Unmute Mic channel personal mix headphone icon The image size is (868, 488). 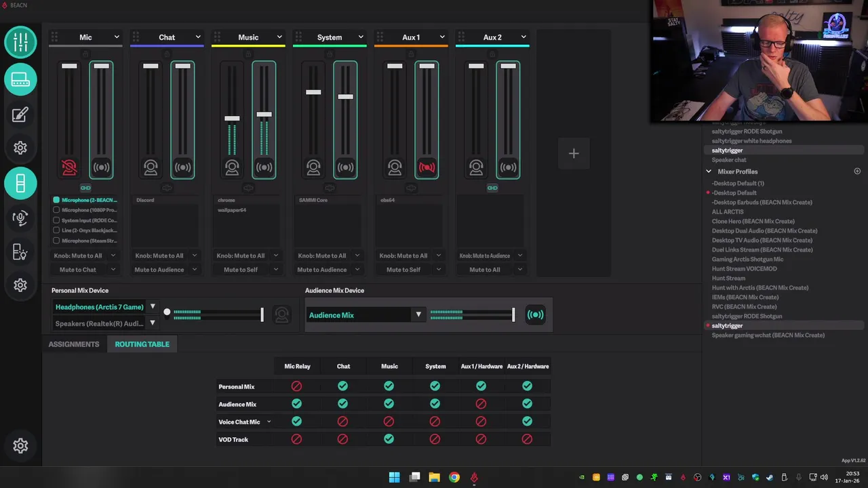coord(69,167)
